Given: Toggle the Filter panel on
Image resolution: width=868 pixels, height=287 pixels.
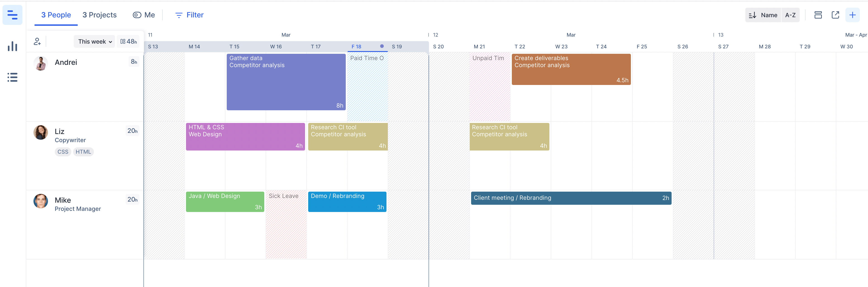Looking at the screenshot, I should (189, 15).
